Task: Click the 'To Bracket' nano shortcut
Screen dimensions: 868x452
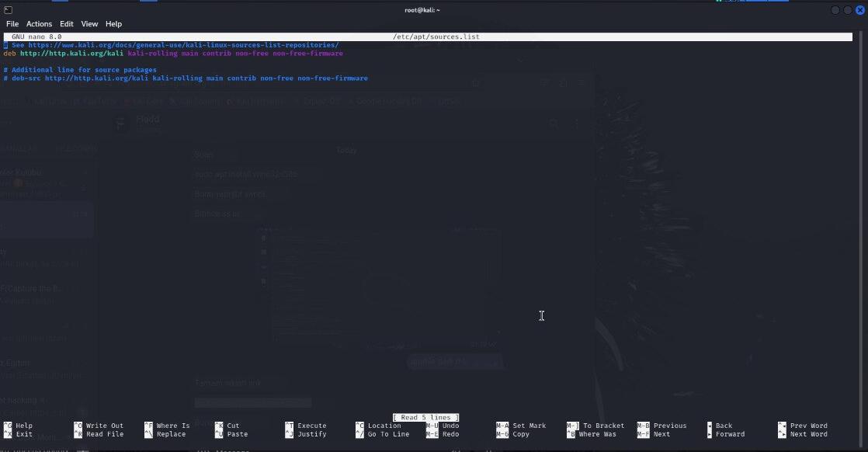Action: (x=603, y=426)
